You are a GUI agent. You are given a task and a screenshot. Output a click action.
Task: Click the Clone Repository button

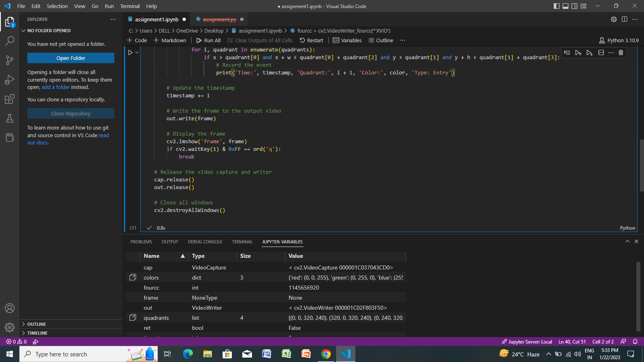[70, 113]
